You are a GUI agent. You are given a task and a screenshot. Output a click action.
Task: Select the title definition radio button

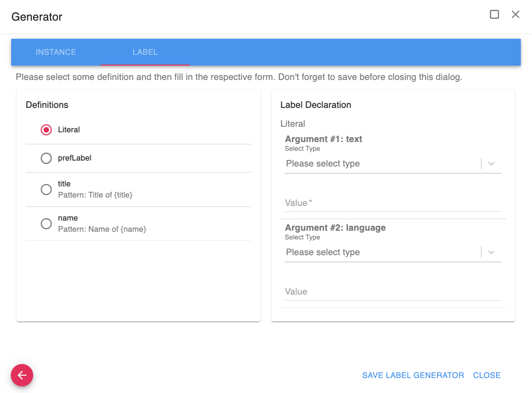(46, 190)
